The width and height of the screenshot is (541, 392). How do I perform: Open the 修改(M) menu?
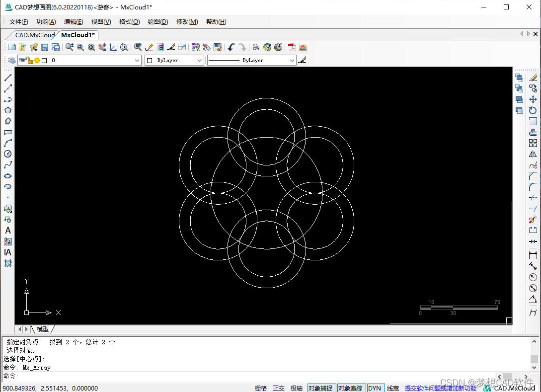pos(187,22)
